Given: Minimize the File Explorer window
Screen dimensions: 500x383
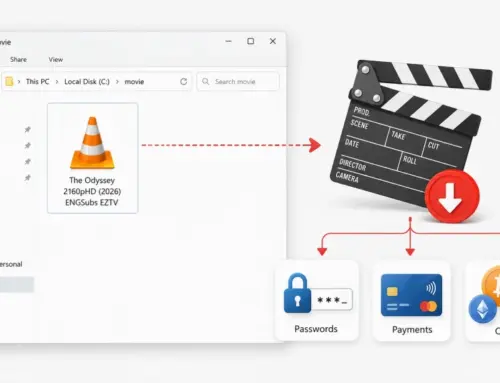Looking at the screenshot, I should coord(228,41).
